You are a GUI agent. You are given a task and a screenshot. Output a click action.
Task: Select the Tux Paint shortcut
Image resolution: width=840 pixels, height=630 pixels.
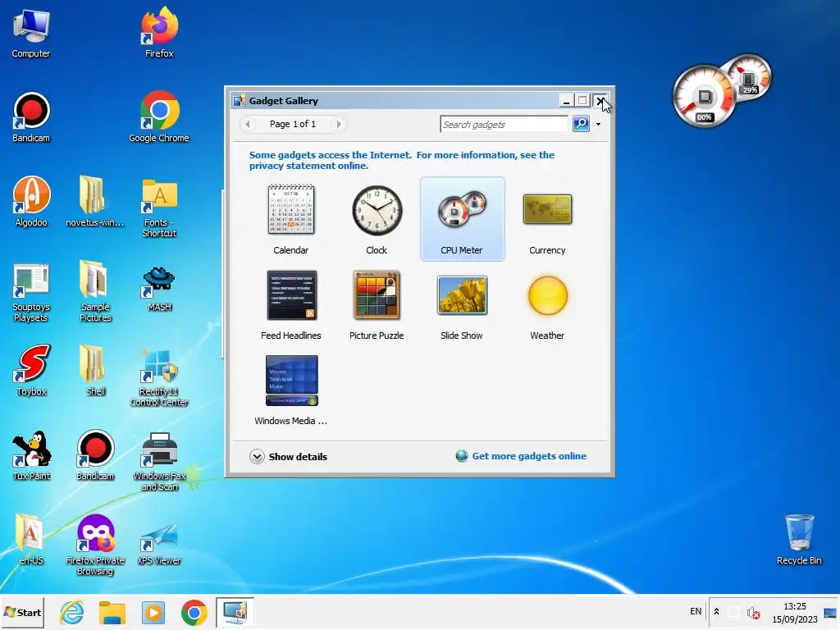click(31, 455)
